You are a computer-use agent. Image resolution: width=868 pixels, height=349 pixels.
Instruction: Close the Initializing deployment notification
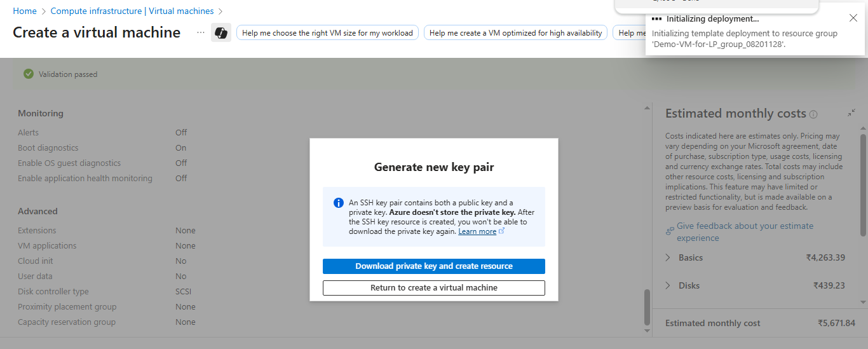point(853,18)
